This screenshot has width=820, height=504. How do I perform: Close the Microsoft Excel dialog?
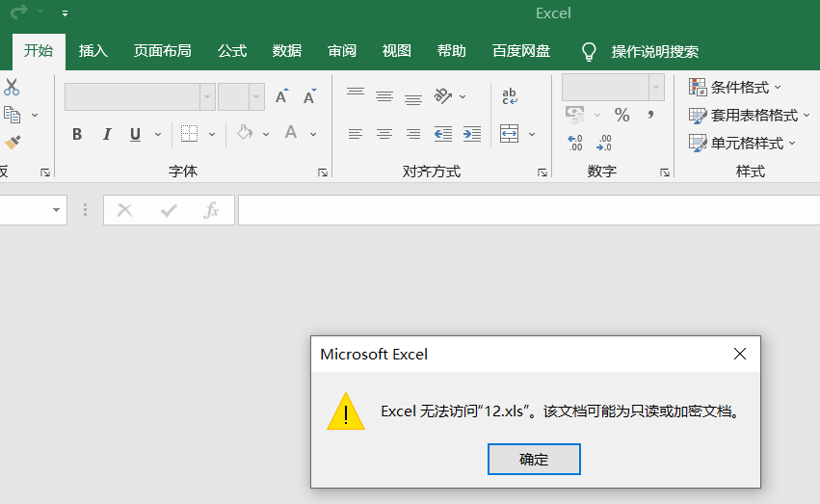pos(740,354)
